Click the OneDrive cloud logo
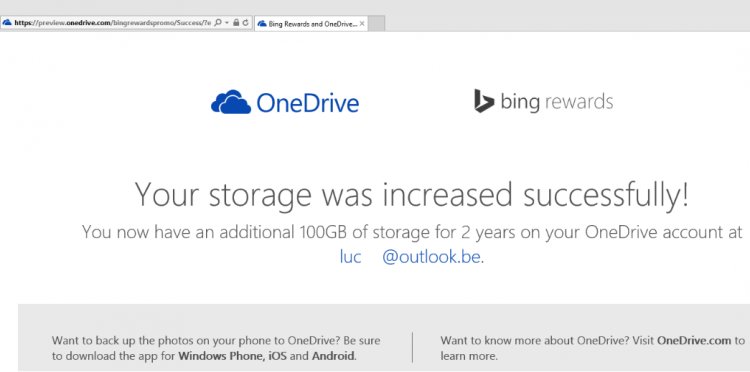 [x=231, y=101]
